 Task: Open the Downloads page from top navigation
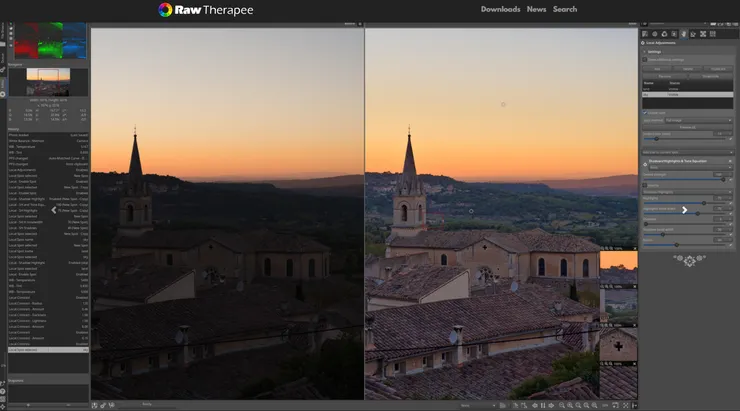click(x=500, y=9)
